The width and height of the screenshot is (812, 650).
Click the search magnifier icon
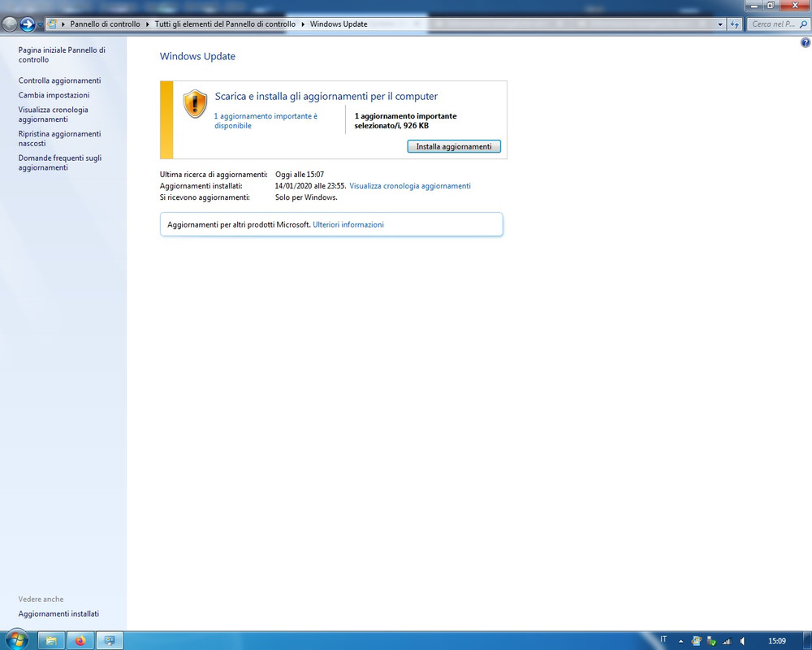pos(804,24)
